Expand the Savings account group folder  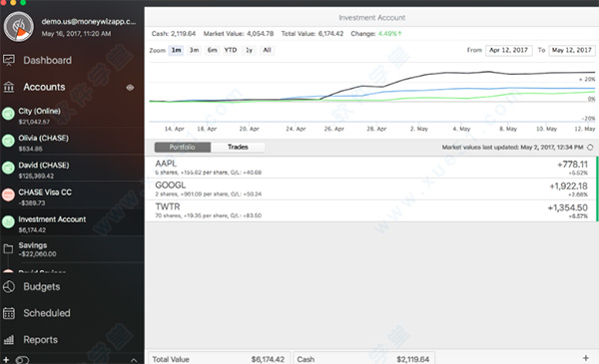tap(8, 249)
